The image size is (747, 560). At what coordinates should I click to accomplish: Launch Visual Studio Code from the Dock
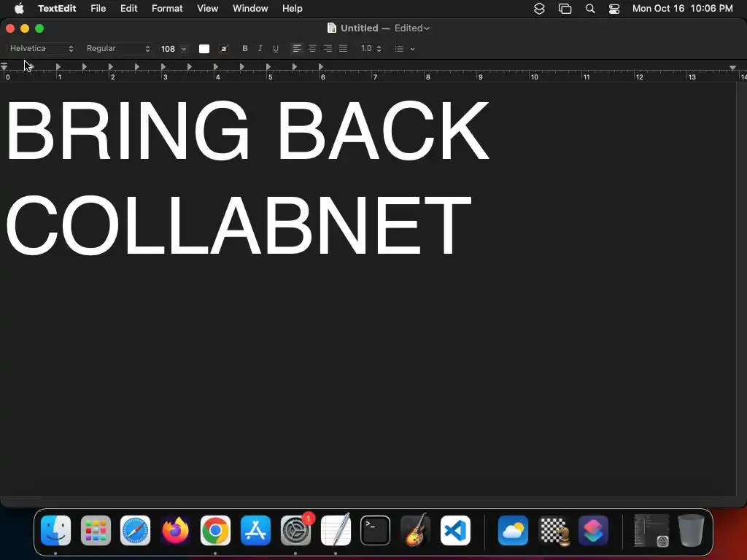coord(455,531)
